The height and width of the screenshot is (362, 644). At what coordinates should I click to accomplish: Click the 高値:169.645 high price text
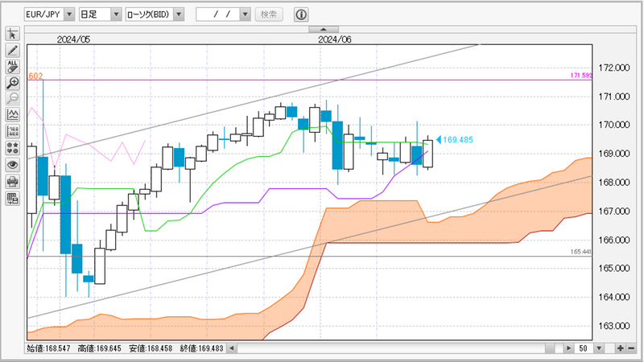[x=99, y=348]
